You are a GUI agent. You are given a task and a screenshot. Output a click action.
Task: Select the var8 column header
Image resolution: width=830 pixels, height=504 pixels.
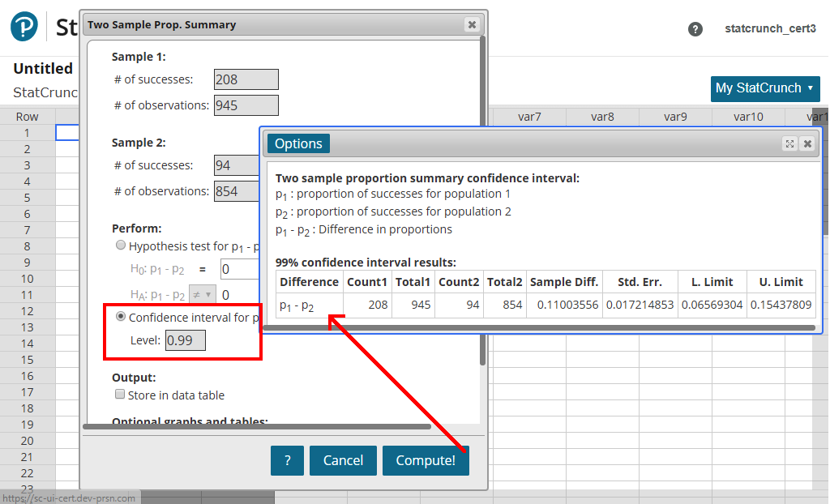[x=602, y=117]
